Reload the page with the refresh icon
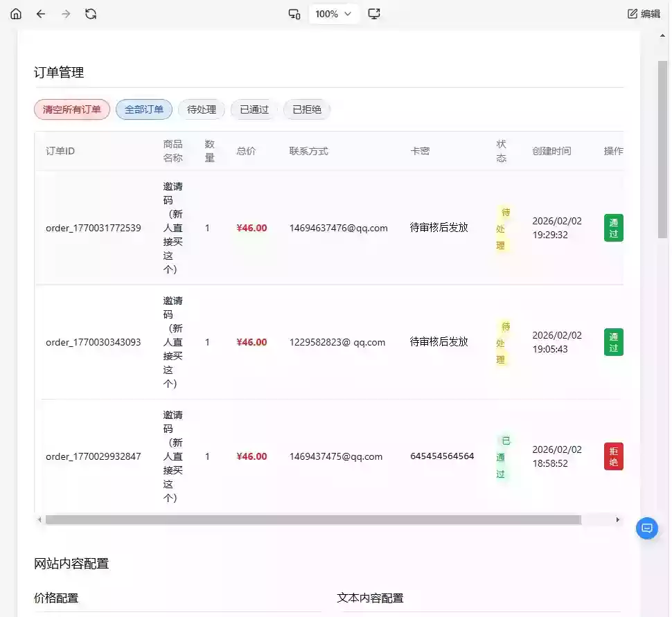 point(91,13)
